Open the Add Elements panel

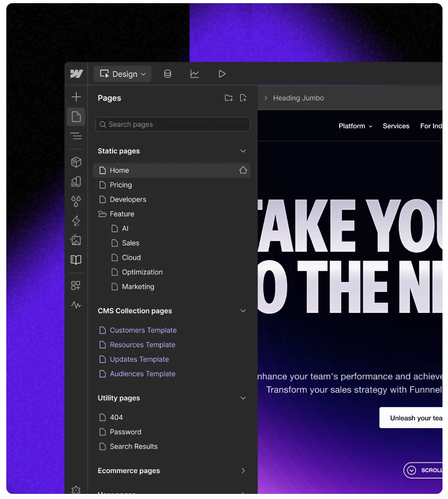[76, 96]
